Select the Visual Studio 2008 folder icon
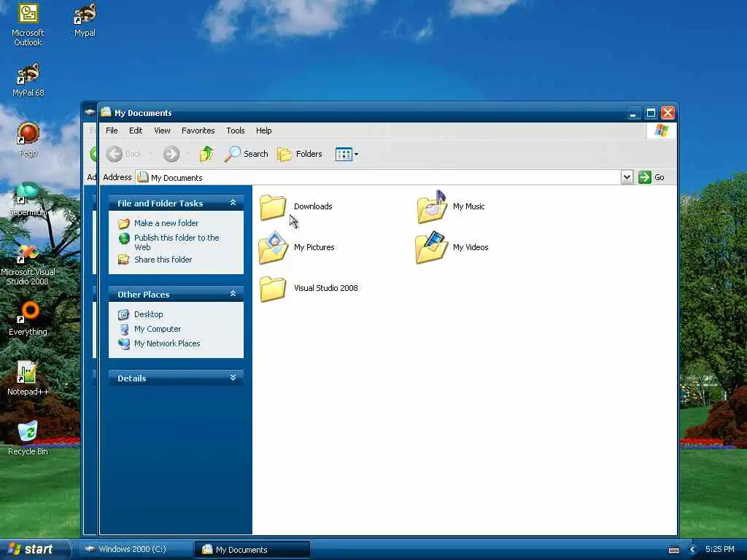 coord(273,289)
